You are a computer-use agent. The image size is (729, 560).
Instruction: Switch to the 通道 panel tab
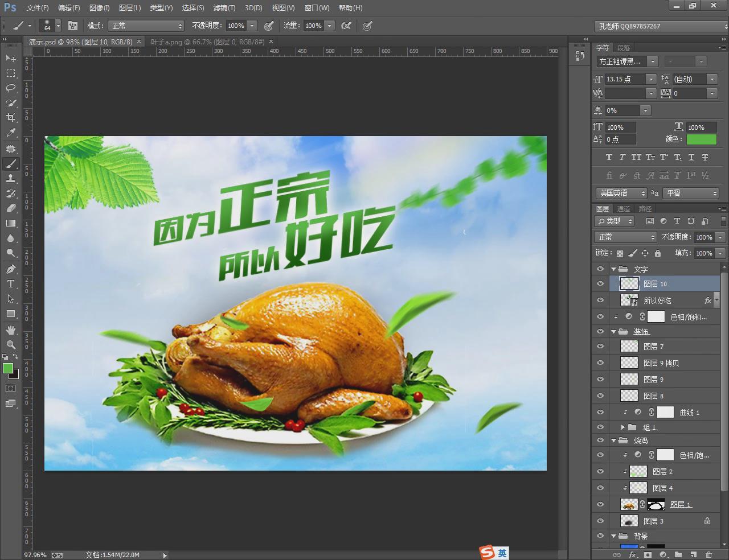click(x=624, y=209)
